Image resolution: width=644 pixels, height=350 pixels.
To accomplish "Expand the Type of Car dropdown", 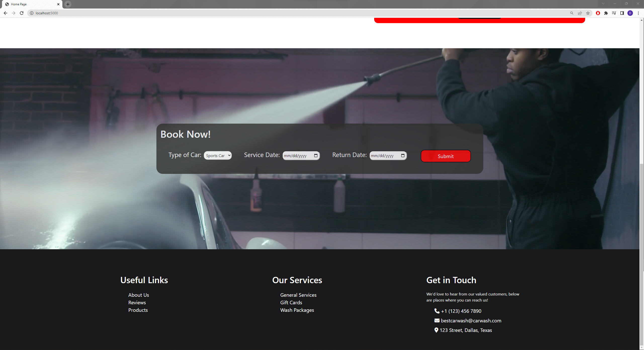I will coord(218,156).
